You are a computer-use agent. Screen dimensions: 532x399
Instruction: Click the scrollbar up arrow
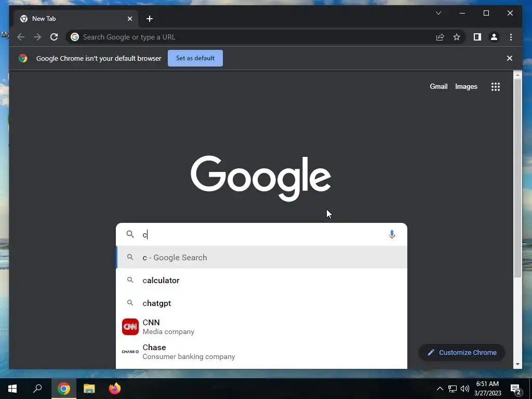click(517, 75)
